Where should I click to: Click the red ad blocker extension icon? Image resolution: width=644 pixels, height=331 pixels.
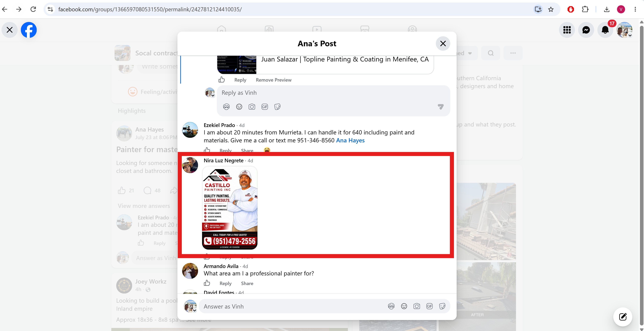click(x=571, y=9)
